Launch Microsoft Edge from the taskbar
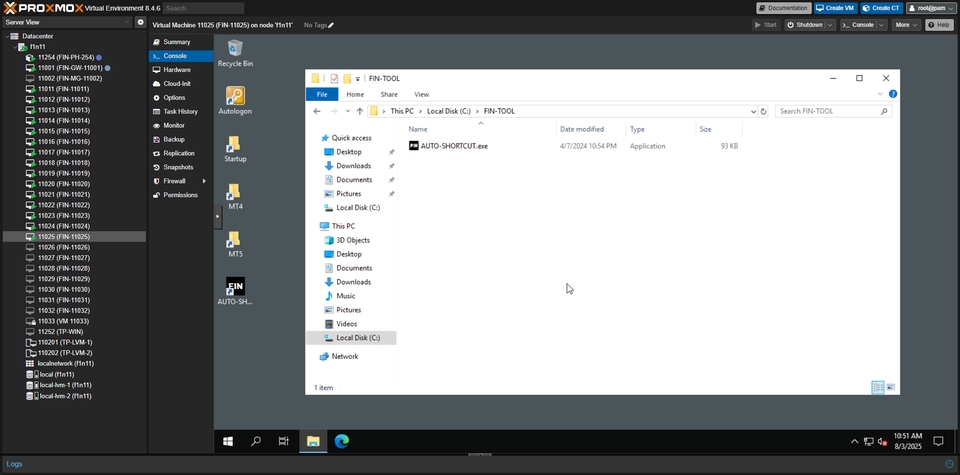 tap(341, 441)
